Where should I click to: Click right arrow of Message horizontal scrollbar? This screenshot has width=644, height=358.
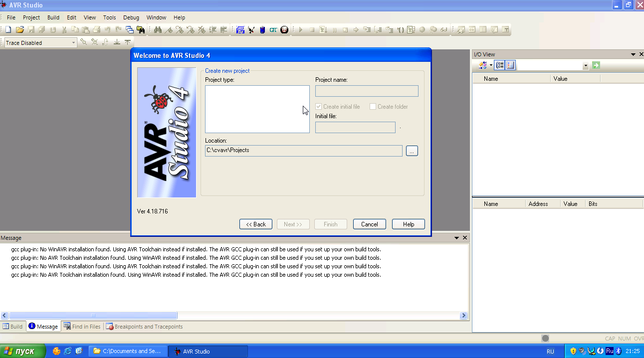463,316
